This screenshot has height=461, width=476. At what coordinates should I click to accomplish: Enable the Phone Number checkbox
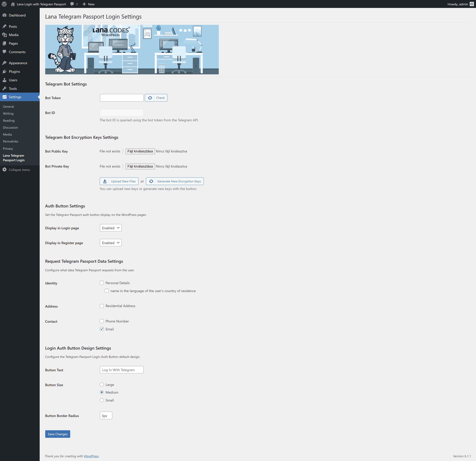[x=102, y=321]
